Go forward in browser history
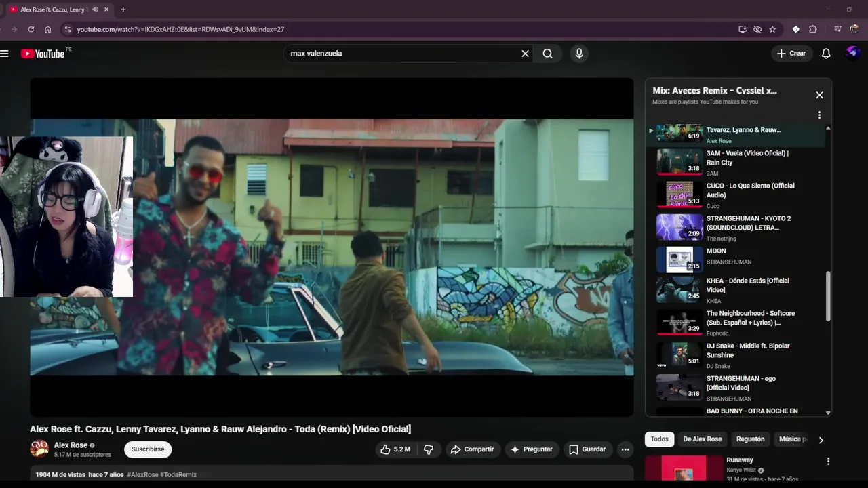The height and width of the screenshot is (488, 868). (x=14, y=29)
